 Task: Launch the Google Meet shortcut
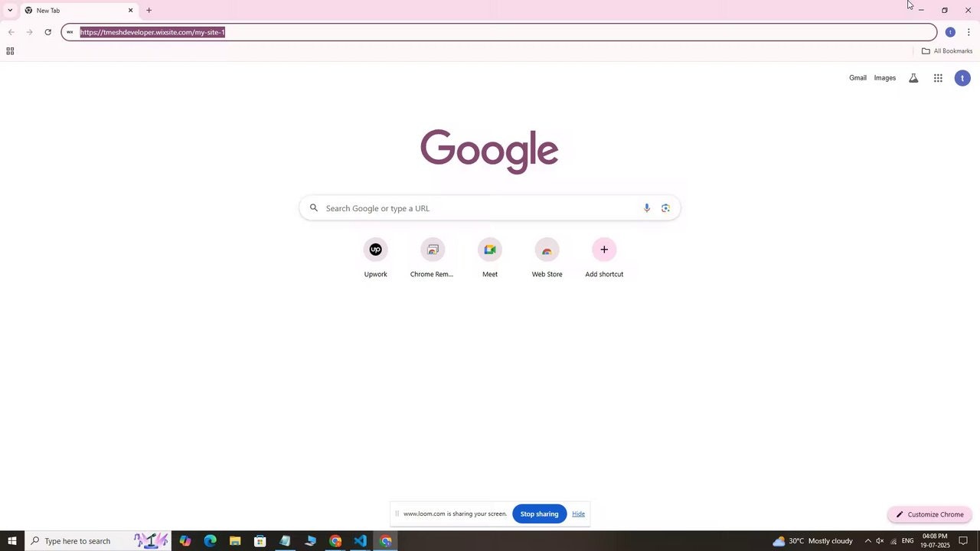(489, 249)
